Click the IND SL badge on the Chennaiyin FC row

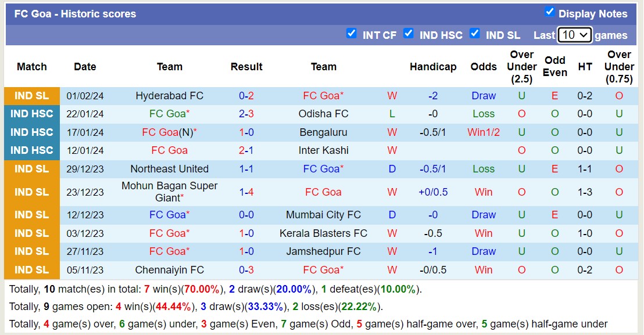click(32, 269)
